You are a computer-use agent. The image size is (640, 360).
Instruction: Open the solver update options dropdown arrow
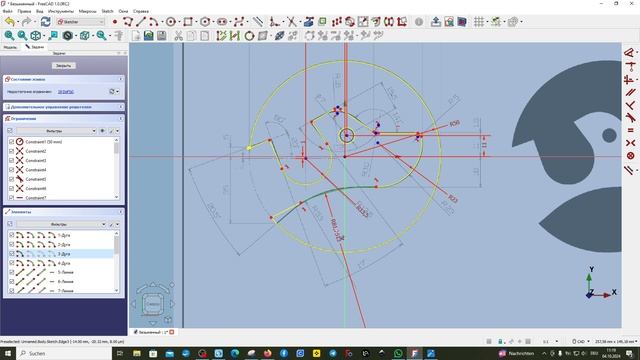[118, 92]
